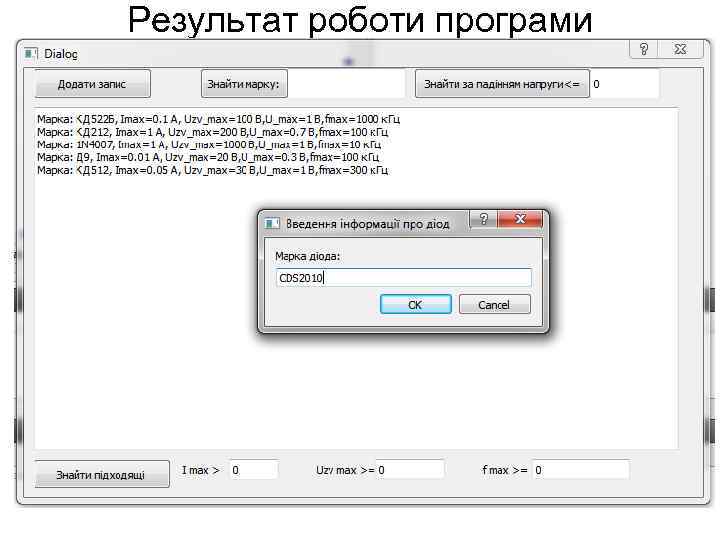The height and width of the screenshot is (540, 720).
Task: Click the Dialog window title icon
Action: pyautogui.click(x=31, y=54)
